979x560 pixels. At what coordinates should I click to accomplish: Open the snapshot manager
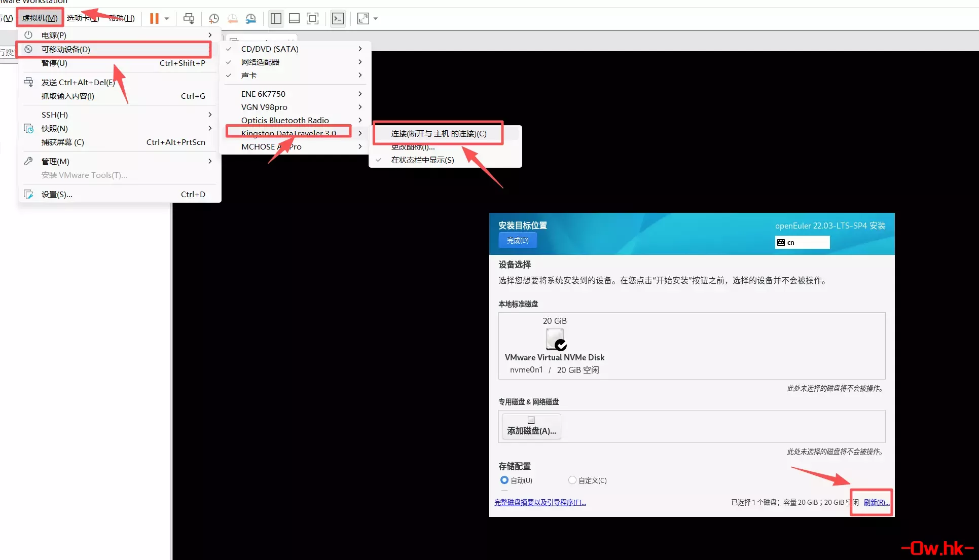click(x=250, y=18)
